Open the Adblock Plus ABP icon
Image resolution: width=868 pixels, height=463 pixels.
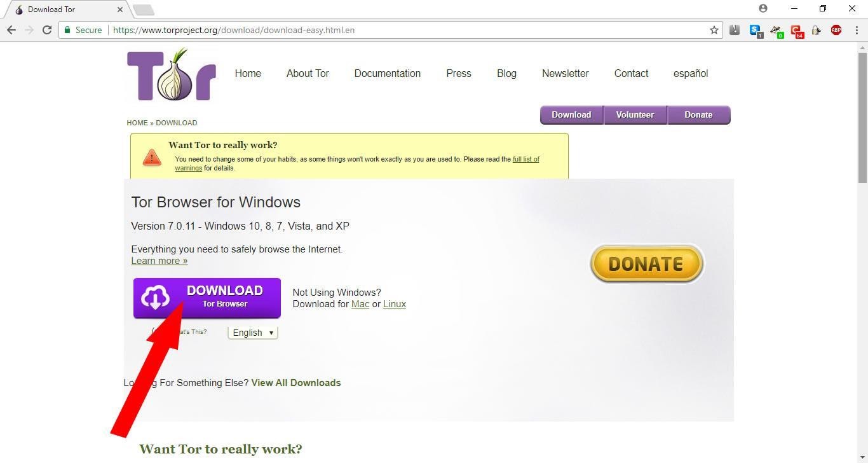point(836,30)
